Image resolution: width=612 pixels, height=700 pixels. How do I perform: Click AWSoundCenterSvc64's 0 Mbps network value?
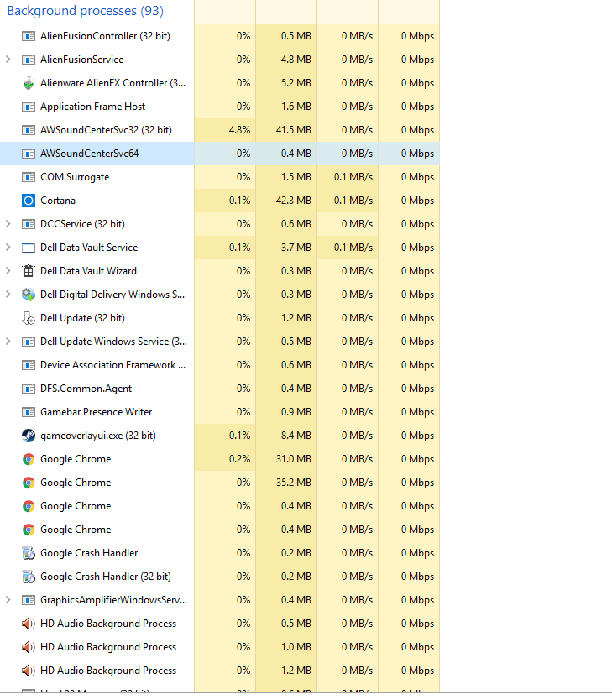pos(417,154)
